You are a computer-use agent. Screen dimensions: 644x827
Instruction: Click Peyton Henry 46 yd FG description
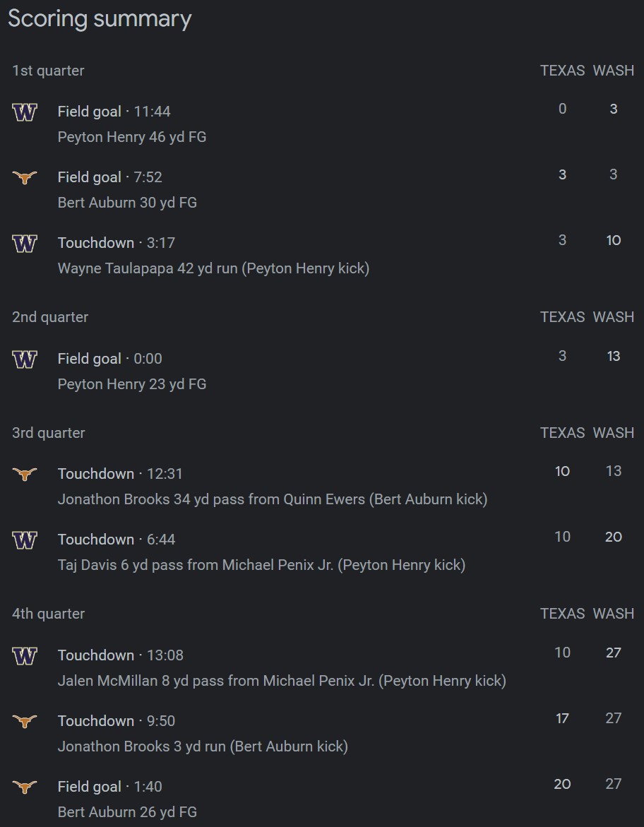click(132, 137)
